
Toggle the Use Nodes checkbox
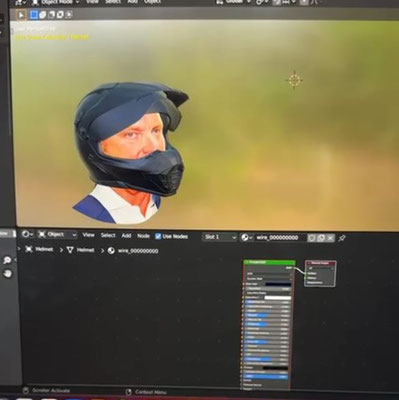[x=158, y=236]
